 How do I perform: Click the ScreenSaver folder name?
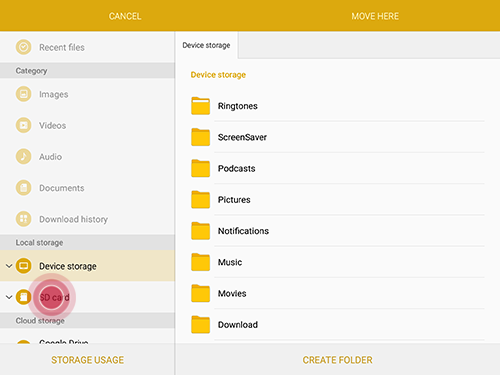[242, 137]
